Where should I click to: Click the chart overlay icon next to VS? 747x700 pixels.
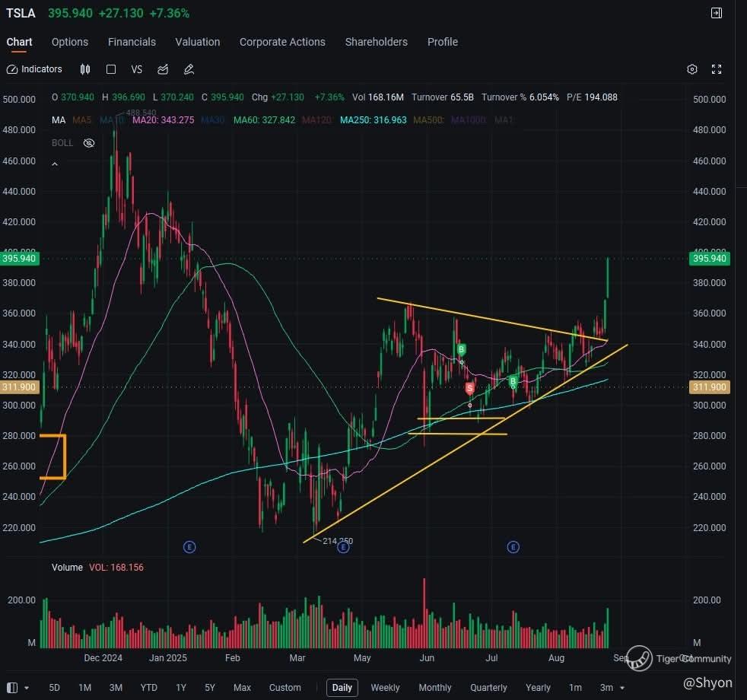tap(163, 69)
